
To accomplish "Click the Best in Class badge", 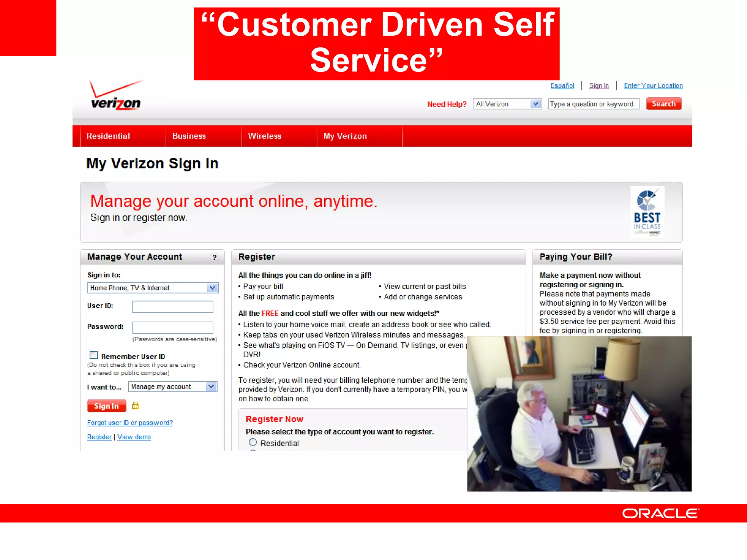I will tap(647, 212).
